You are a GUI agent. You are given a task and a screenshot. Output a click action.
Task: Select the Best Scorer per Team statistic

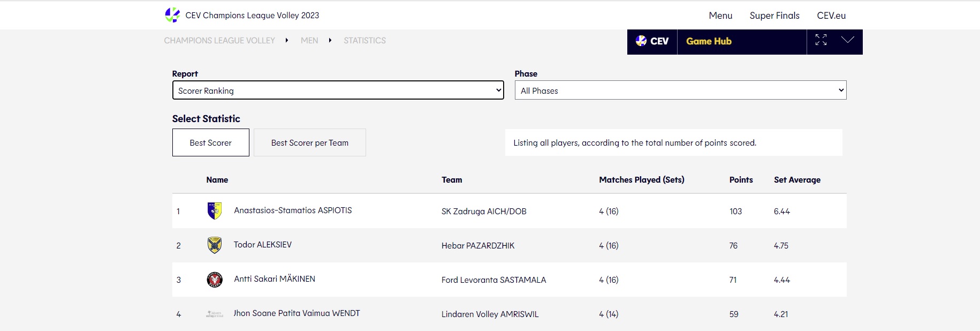pos(309,143)
